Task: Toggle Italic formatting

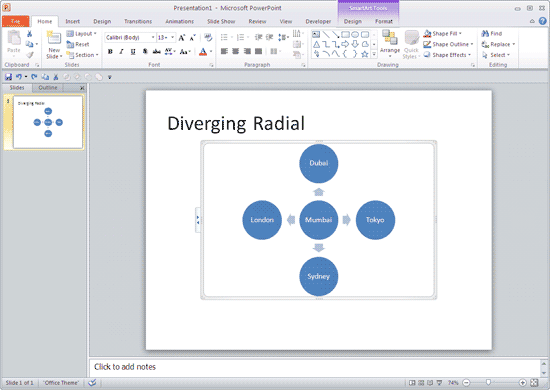Action: [121, 52]
